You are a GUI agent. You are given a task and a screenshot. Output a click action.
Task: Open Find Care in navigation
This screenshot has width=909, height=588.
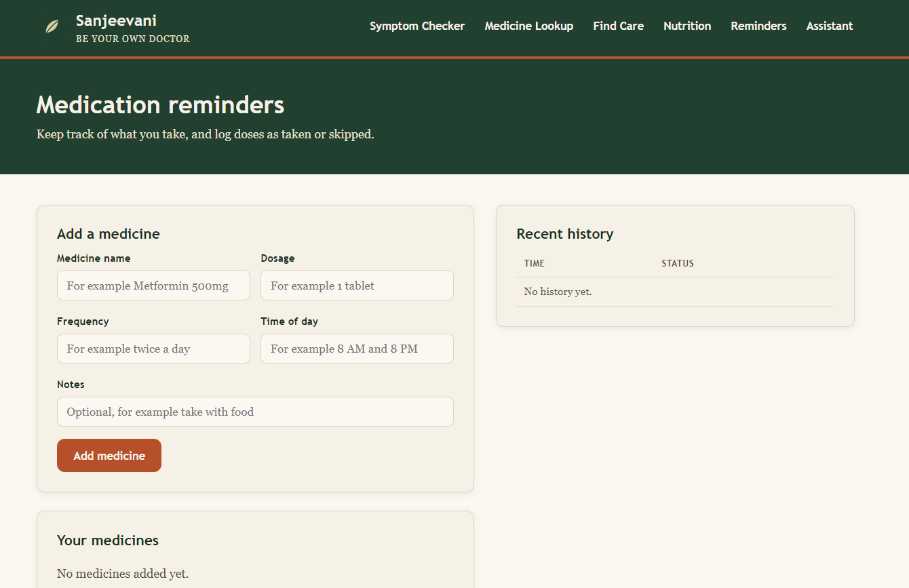(x=619, y=26)
